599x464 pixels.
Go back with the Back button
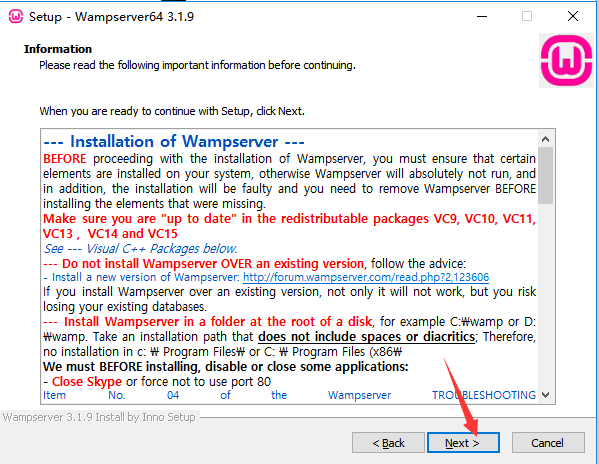(x=388, y=443)
